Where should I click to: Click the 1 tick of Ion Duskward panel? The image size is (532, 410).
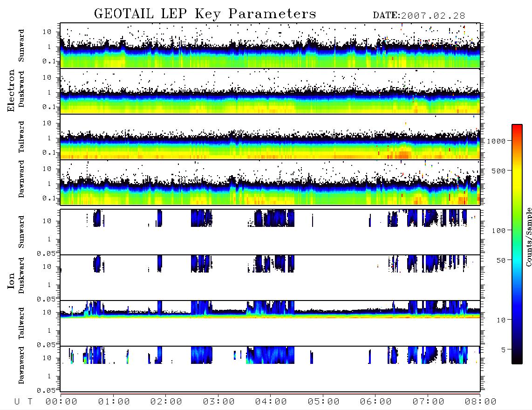[49, 284]
